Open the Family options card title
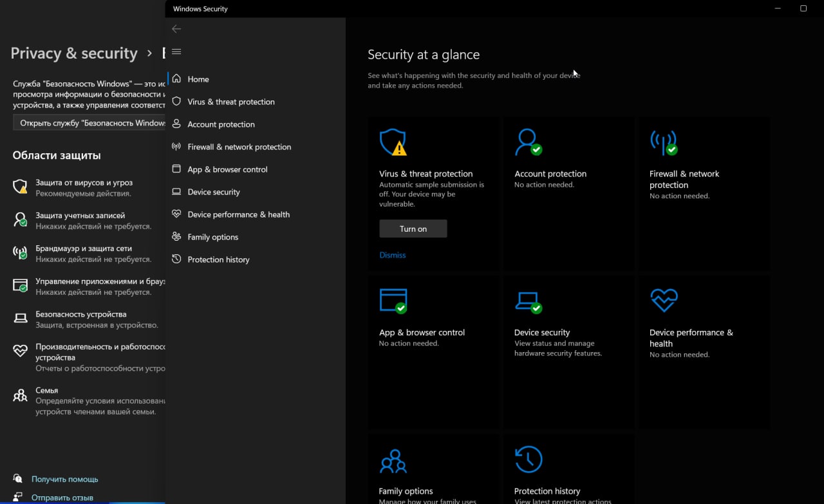Screen dimensions: 824x504 406,491
